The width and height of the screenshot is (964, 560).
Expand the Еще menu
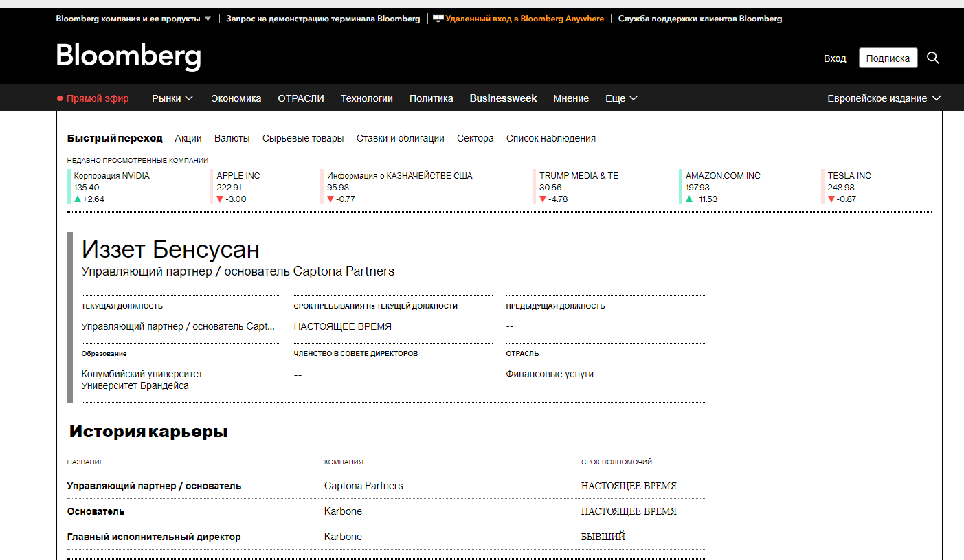(621, 98)
